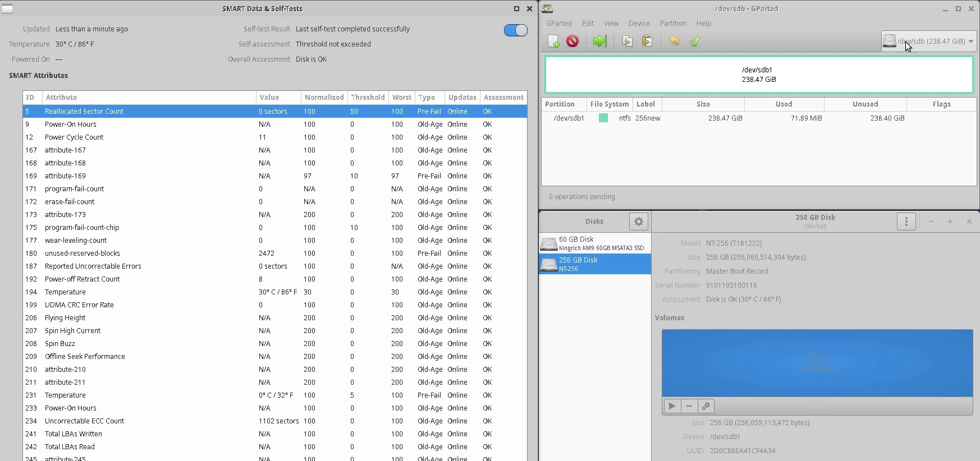Open the Disks gear application menu

(x=639, y=222)
